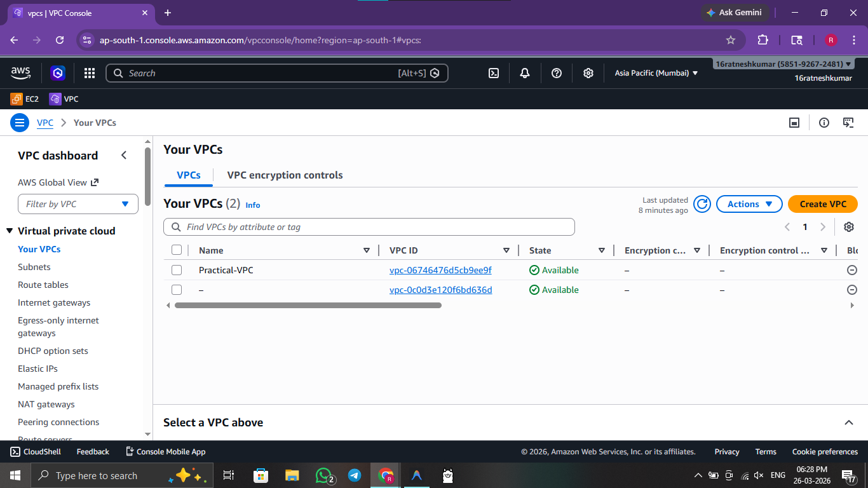
Task: Collapse the Virtual private cloud section
Action: tap(10, 231)
